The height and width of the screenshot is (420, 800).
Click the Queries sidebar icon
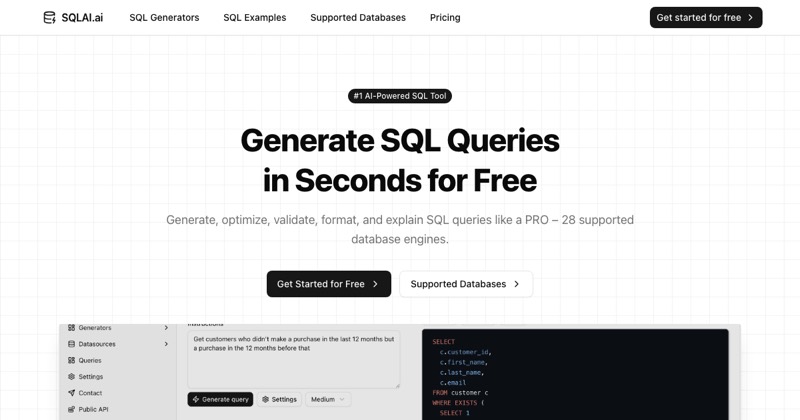pos(71,360)
